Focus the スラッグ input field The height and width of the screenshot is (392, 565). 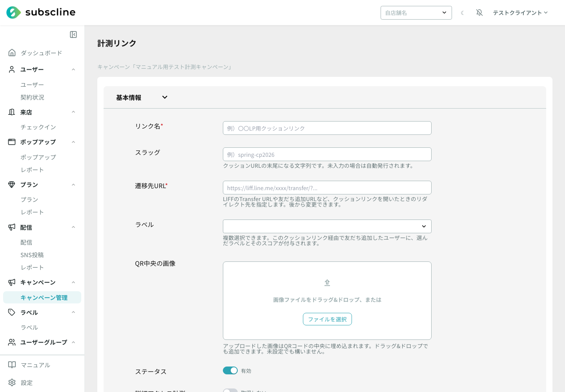pos(327,154)
